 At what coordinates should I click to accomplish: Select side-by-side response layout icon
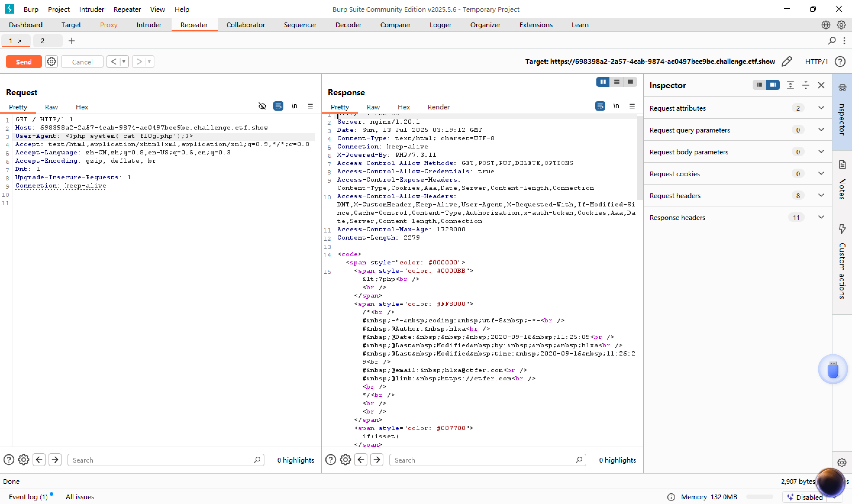(x=603, y=82)
